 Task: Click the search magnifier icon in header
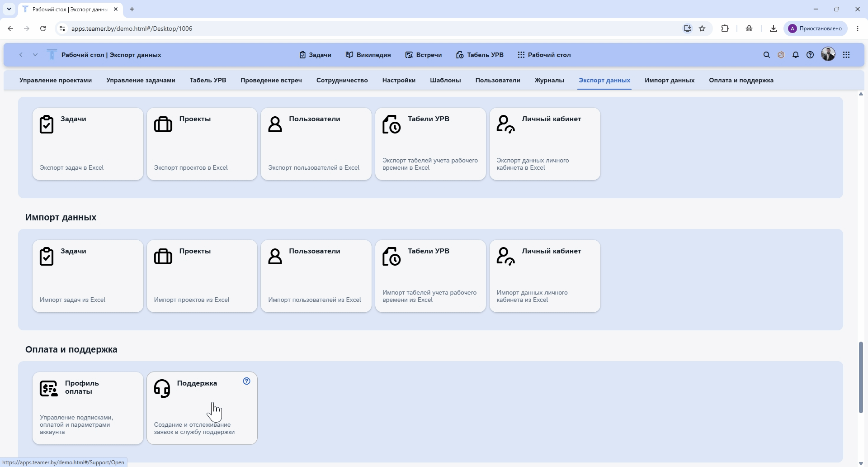766,55
